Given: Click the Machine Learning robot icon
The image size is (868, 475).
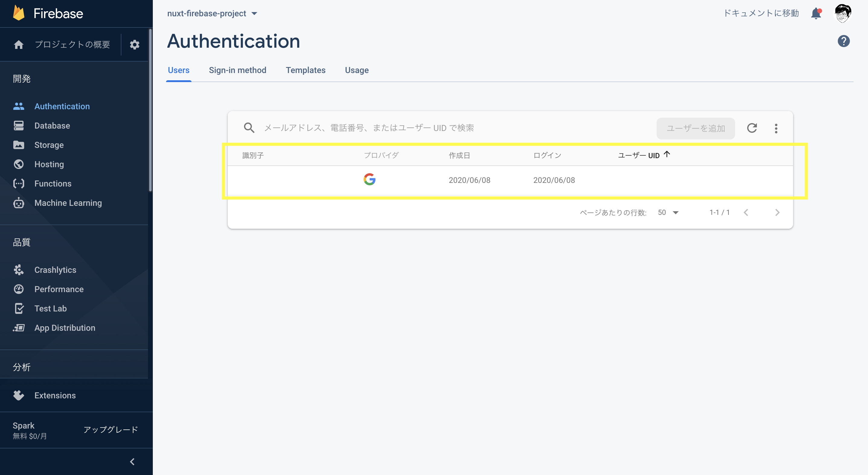Looking at the screenshot, I should pyautogui.click(x=18, y=203).
